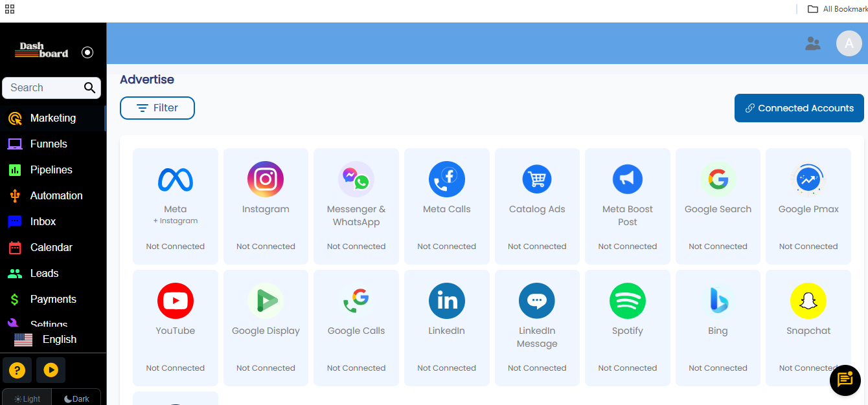Open the help question mark button

(x=17, y=370)
